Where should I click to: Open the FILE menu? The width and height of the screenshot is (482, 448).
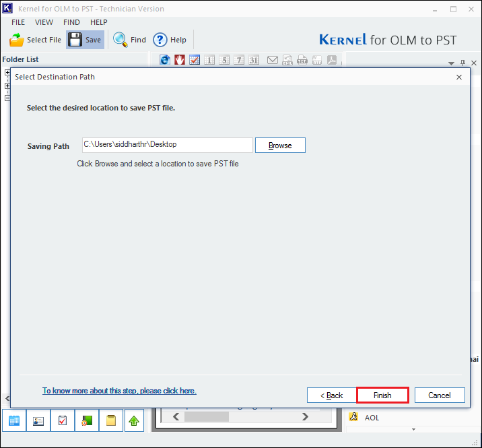pos(18,22)
